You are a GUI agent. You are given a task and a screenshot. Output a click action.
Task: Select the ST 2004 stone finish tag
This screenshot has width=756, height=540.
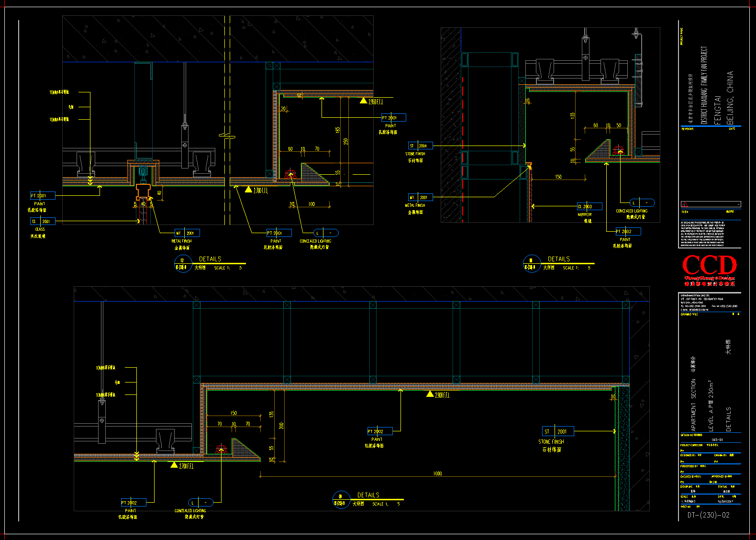click(x=420, y=146)
